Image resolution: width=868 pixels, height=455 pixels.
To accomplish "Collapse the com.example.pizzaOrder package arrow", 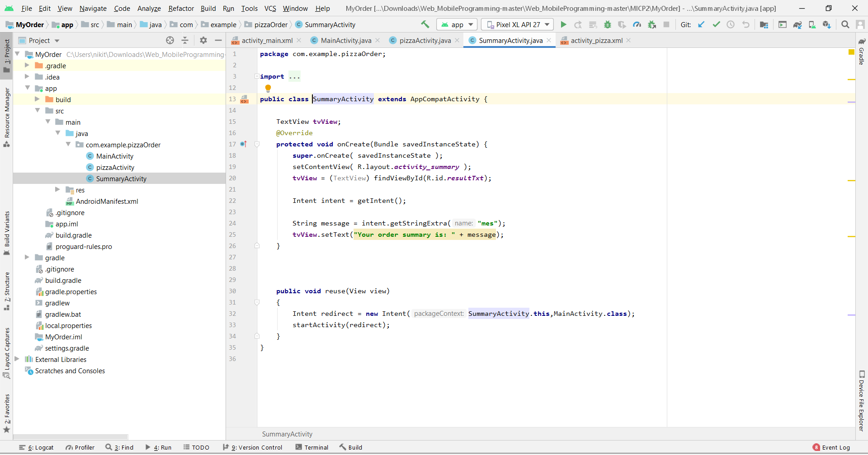I will coord(68,145).
